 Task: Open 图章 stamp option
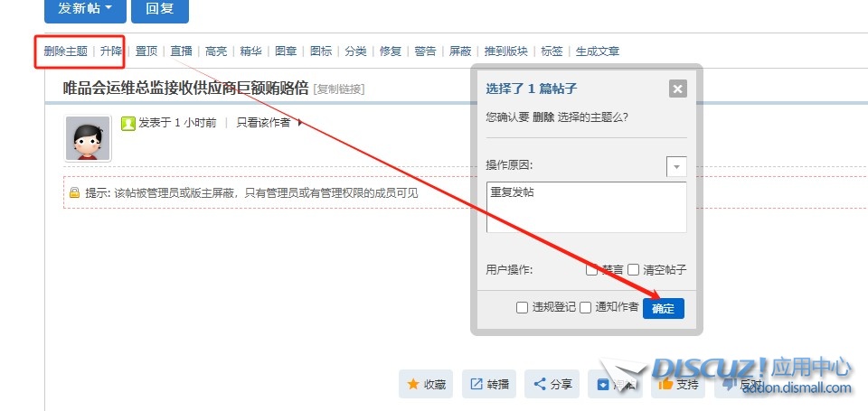[x=286, y=51]
